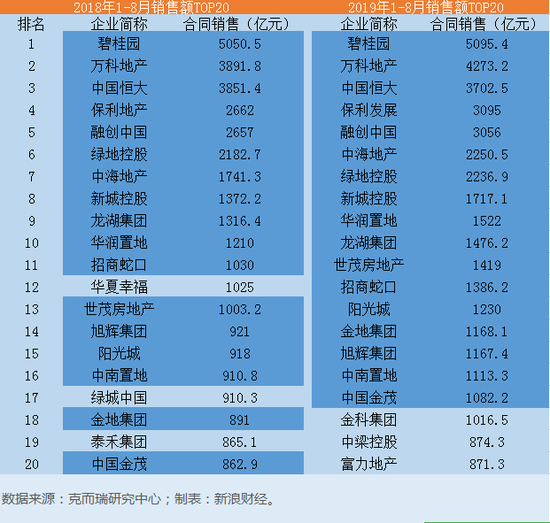This screenshot has width=550, height=523.
Task: Click company name 绿城中国
Action: point(119,398)
